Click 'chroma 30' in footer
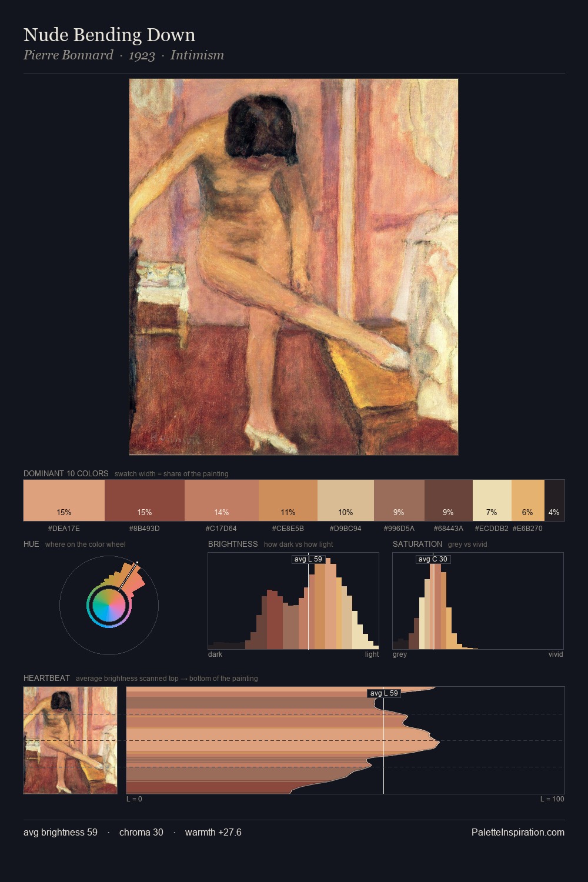Viewport: 588px width, 882px height. 141,832
